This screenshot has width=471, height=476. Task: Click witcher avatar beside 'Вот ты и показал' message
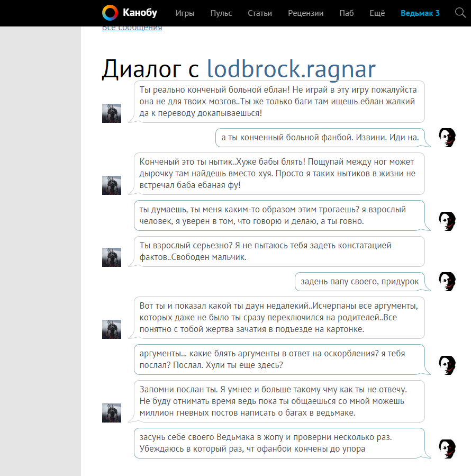point(111,329)
